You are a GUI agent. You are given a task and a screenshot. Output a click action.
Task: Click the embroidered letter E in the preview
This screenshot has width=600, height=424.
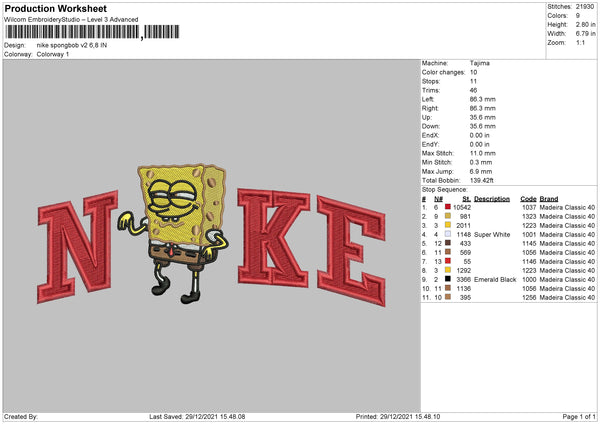point(351,251)
